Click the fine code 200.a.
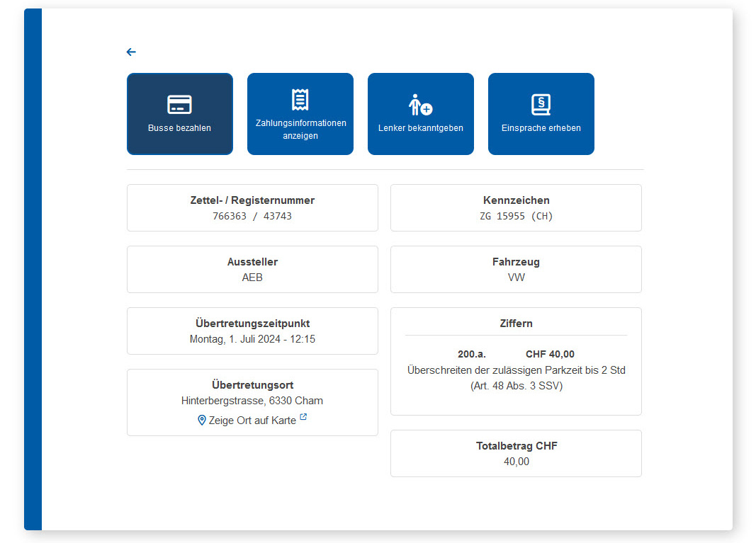 (472, 354)
